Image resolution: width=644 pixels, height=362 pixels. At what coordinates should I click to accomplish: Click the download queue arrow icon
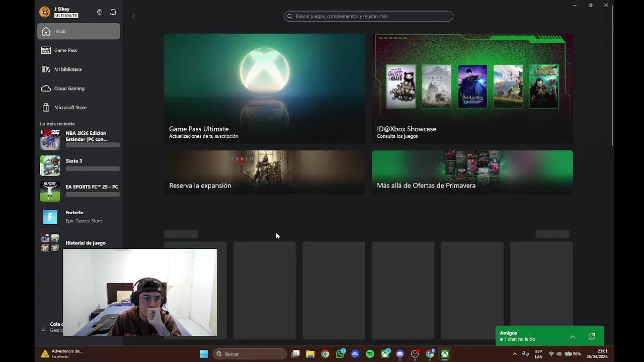[43, 327]
